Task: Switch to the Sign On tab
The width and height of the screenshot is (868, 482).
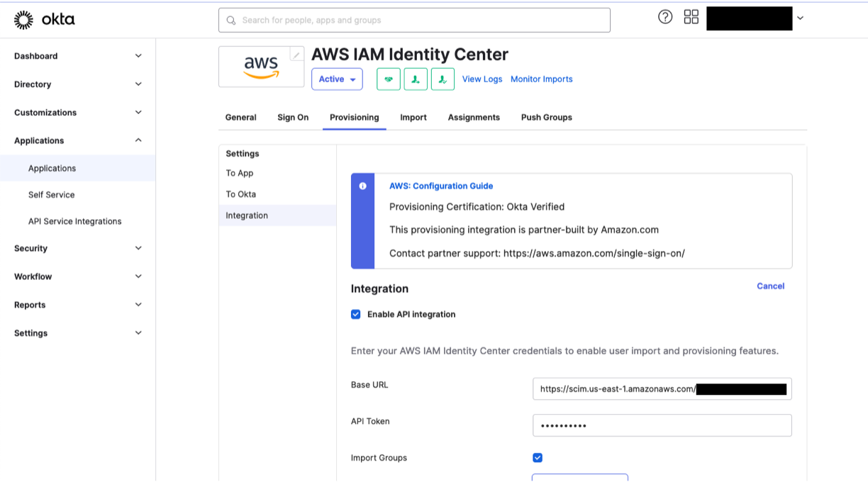Action: tap(293, 117)
